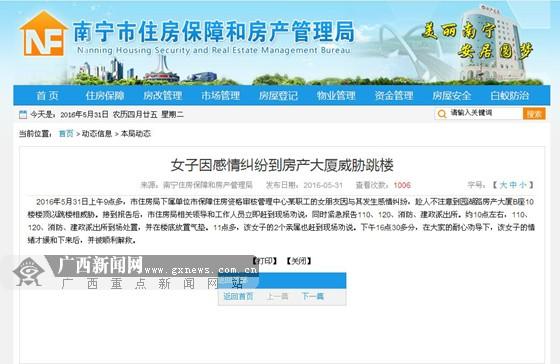Viewport: 560px width, 364px height.
Task: Click the date text 2016年5月31日 农历四月廿五
Action: tap(109, 115)
